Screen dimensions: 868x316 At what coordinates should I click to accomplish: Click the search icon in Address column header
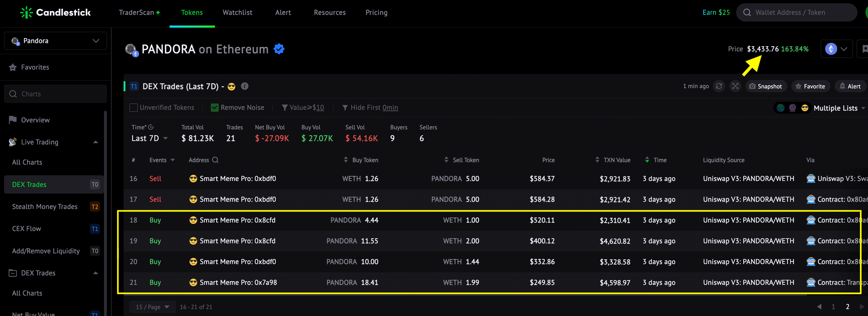coord(215,160)
